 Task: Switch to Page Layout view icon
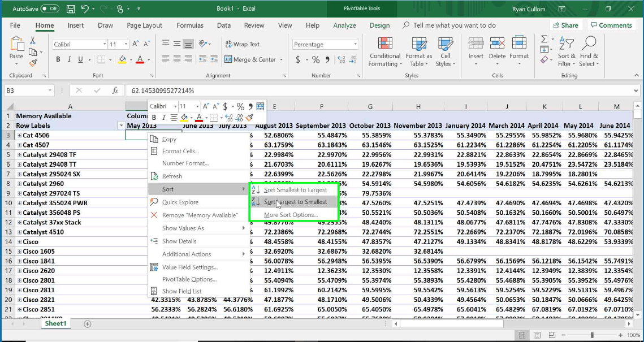point(537,335)
